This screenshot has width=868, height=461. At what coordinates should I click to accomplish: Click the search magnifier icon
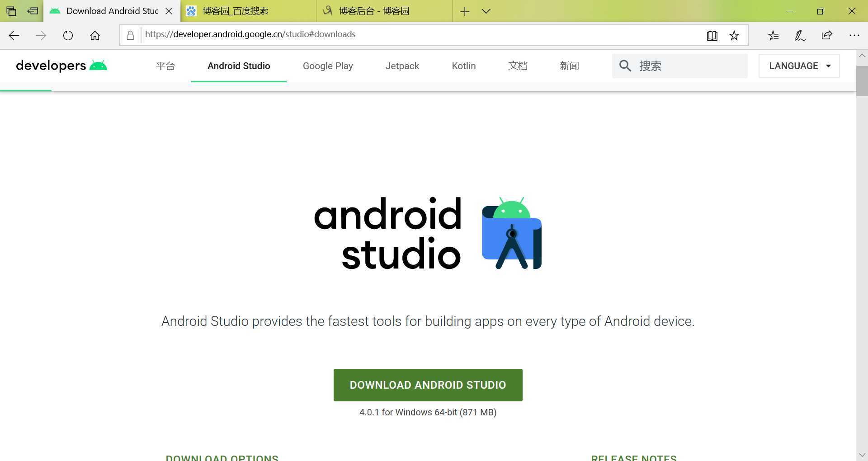[625, 66]
